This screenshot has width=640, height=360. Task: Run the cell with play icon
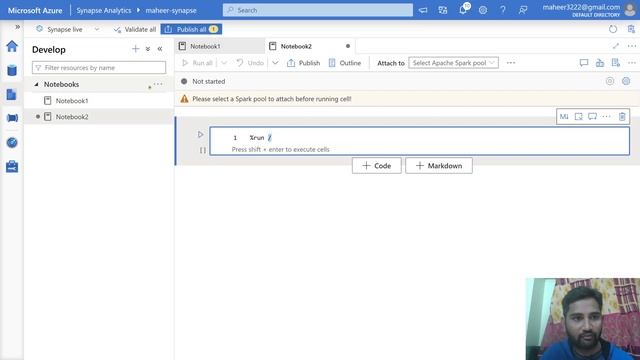[x=200, y=134]
